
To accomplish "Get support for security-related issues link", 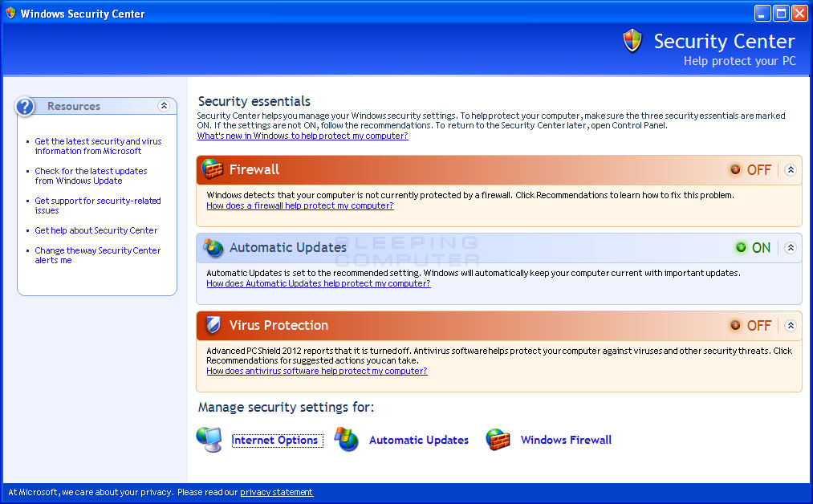I will tap(97, 205).
